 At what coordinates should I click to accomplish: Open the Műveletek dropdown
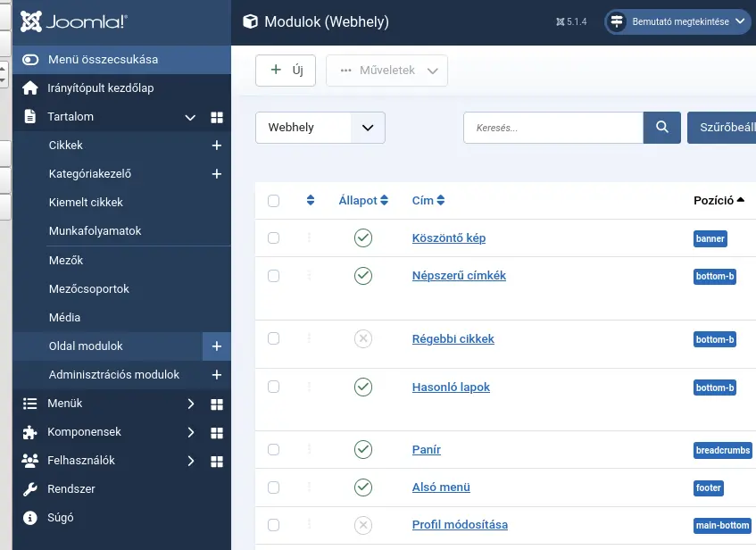386,71
